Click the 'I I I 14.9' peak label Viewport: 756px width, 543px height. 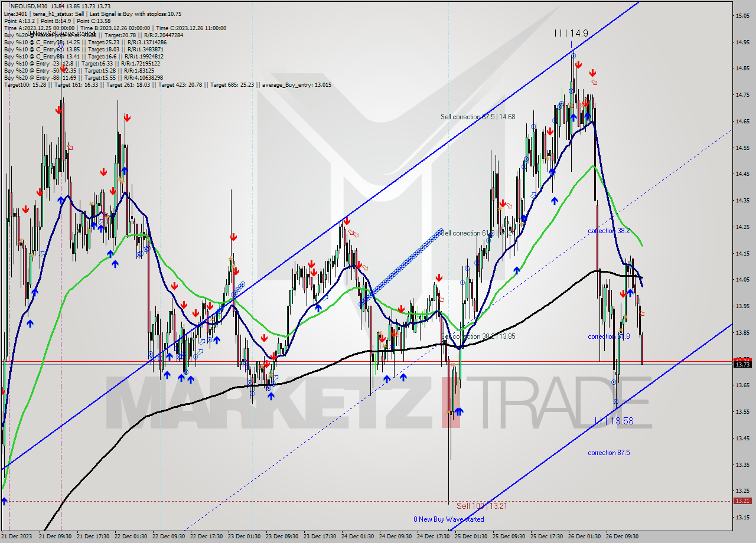coord(571,34)
